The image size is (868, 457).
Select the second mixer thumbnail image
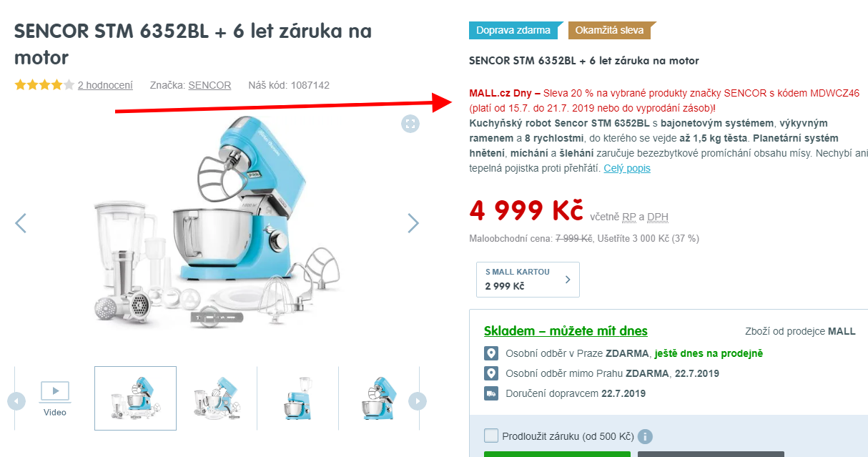(x=217, y=398)
